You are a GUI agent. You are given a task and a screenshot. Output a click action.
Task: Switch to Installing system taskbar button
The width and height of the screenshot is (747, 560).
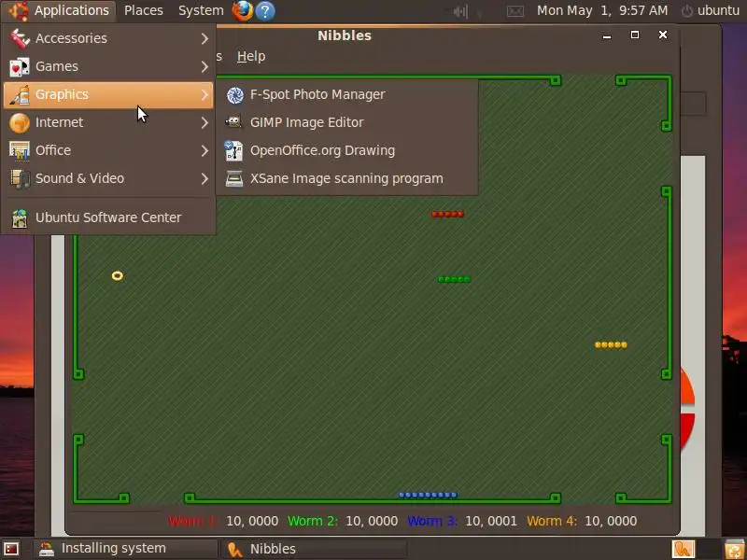coord(125,549)
